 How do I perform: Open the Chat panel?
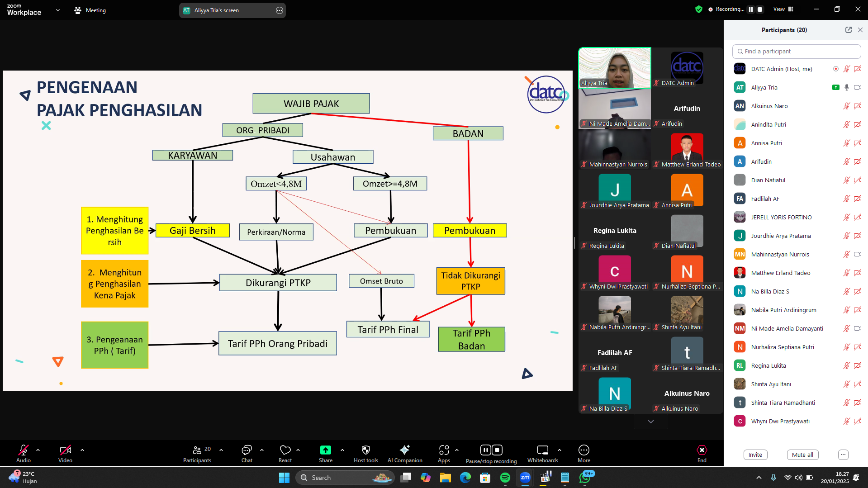[x=247, y=454]
